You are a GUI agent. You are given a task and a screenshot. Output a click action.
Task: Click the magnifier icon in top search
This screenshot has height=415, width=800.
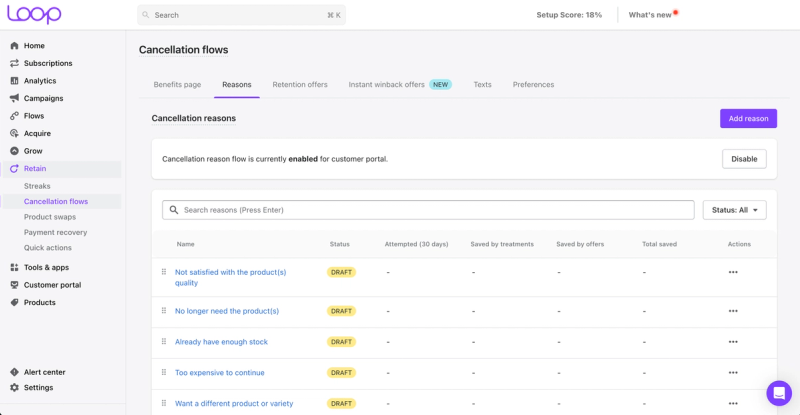[x=146, y=15]
